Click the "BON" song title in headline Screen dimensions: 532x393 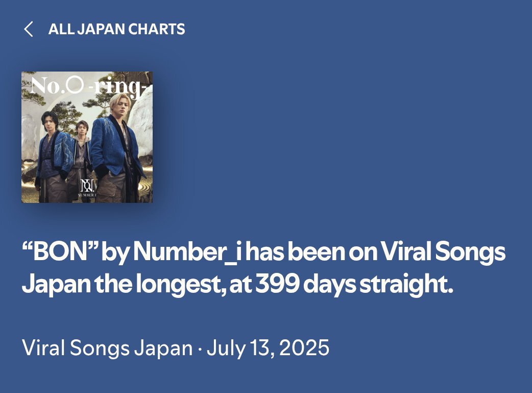click(60, 252)
